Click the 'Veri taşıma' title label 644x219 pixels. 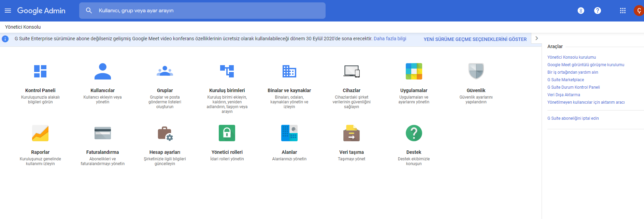[352, 152]
